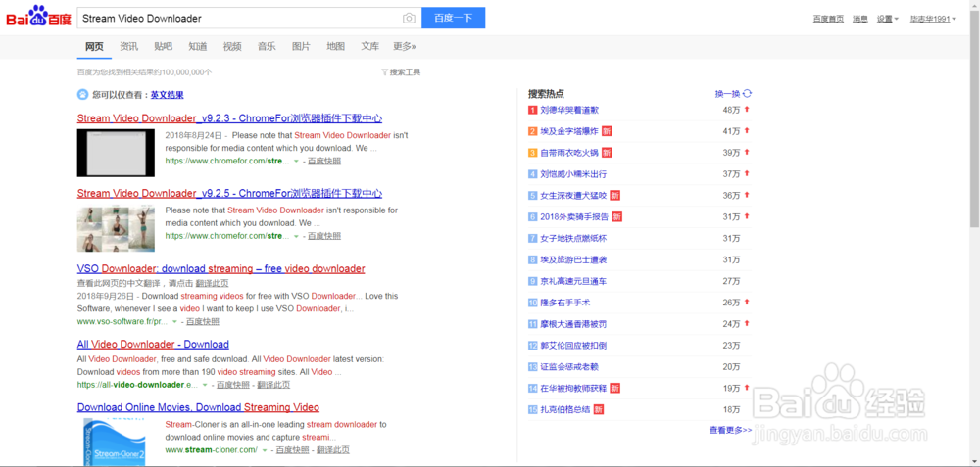Open VSO Downloader result title

click(x=220, y=269)
